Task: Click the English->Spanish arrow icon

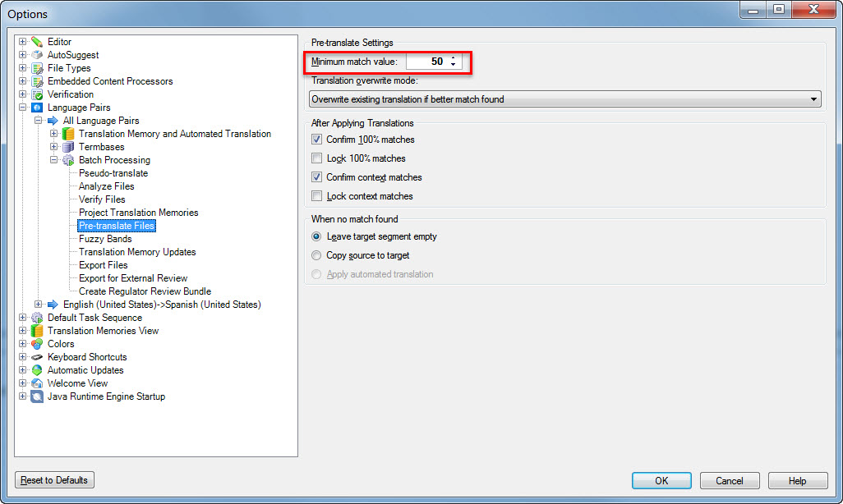Action: [x=53, y=305]
